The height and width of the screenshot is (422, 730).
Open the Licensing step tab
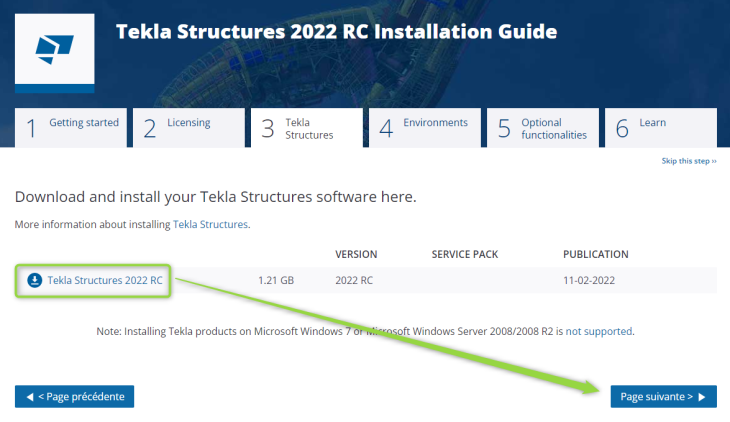pyautogui.click(x=189, y=128)
